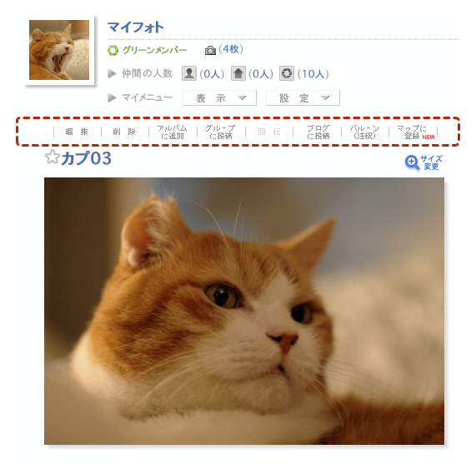Open the (10人) count link

(313, 73)
